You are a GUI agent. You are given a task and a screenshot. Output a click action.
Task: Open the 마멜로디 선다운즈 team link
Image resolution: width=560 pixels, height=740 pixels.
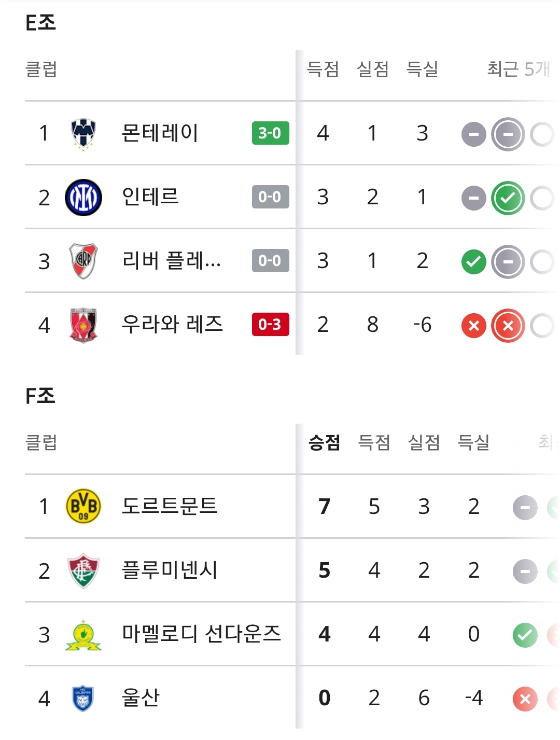(201, 634)
